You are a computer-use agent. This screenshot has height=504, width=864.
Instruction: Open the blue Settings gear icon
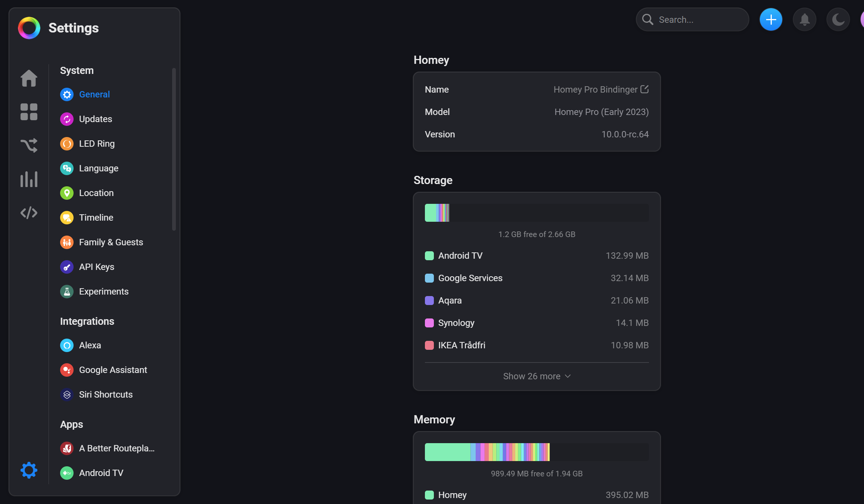pos(29,470)
